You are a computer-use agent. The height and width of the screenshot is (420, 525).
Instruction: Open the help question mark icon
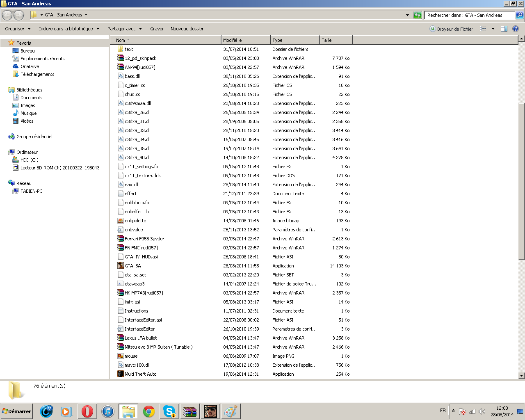(x=516, y=29)
